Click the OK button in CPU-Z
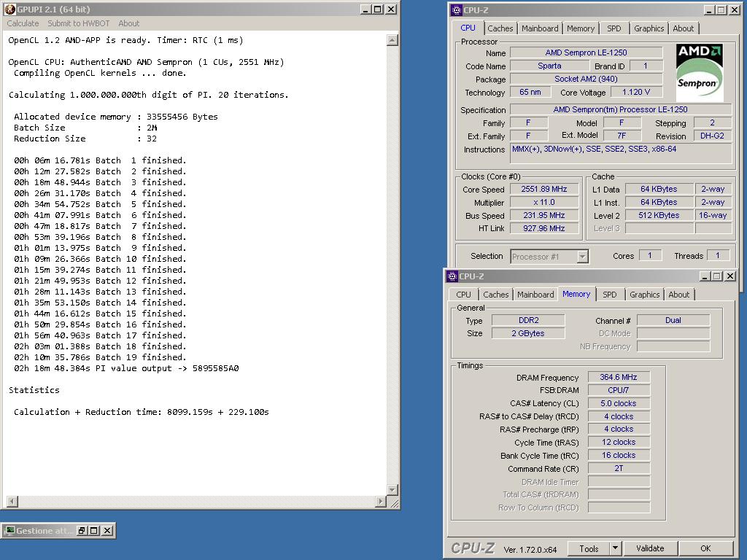747x560 pixels. pyautogui.click(x=705, y=548)
